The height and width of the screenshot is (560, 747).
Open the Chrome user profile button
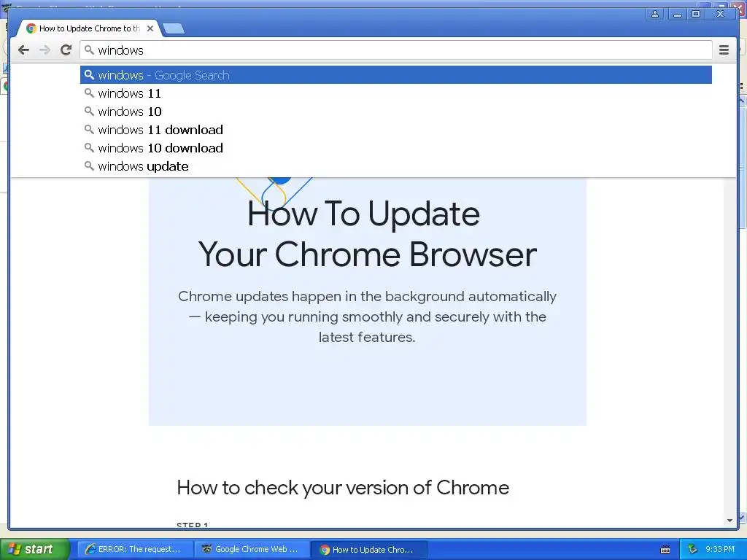click(x=655, y=15)
